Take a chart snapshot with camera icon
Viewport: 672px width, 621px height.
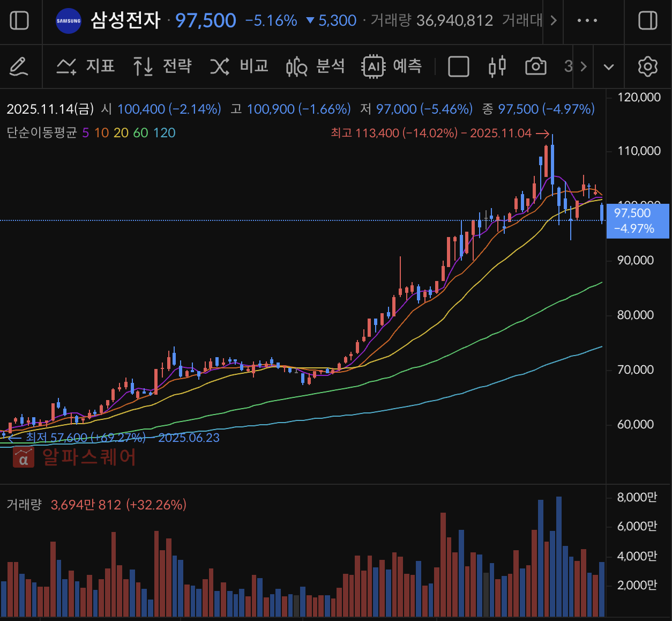click(x=536, y=66)
